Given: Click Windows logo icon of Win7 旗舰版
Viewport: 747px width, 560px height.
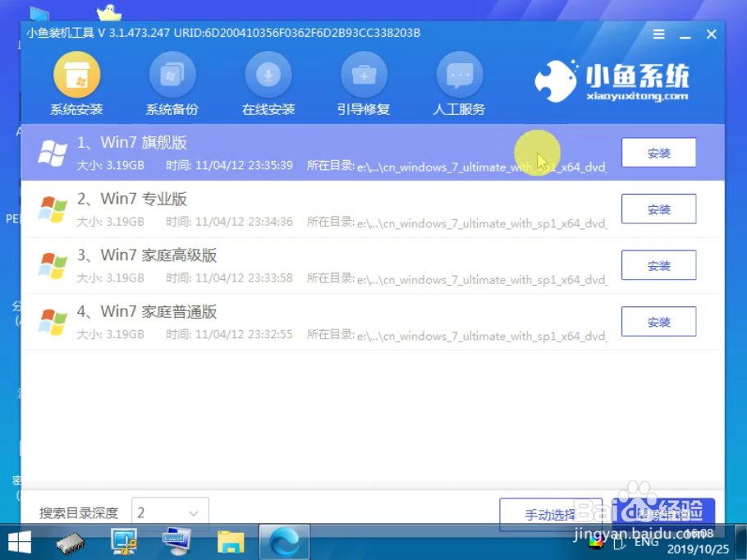Looking at the screenshot, I should 53,153.
